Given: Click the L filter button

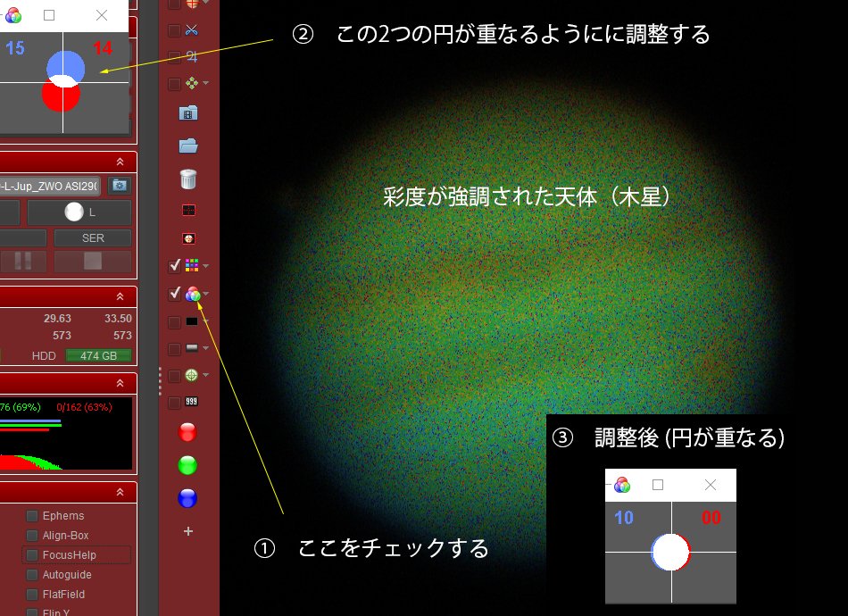Looking at the screenshot, I should (79, 212).
